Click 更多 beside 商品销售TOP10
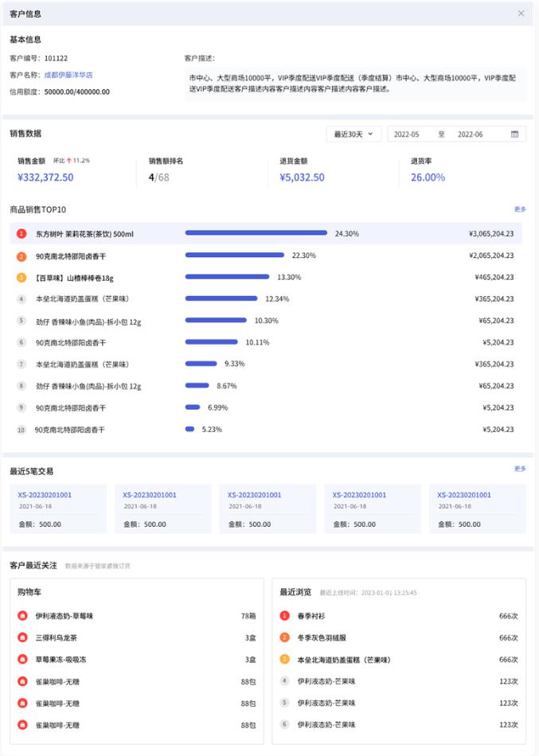This screenshot has width=539, height=756. pos(520,209)
